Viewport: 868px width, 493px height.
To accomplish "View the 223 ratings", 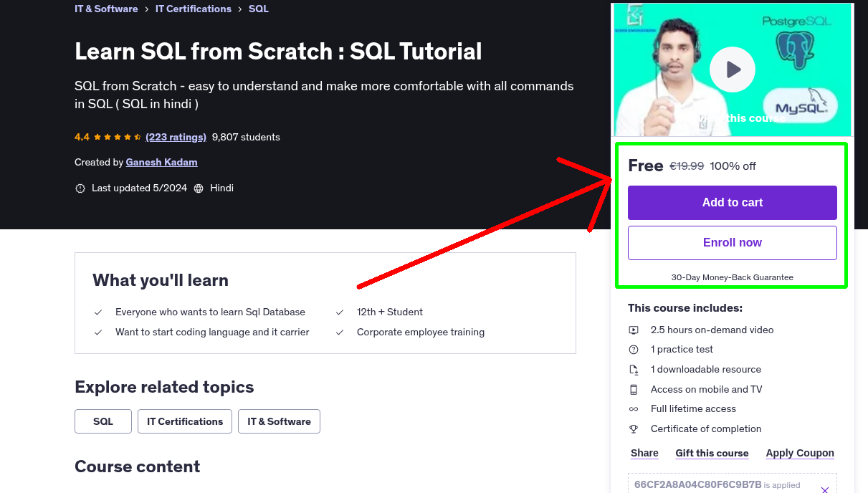I will pyautogui.click(x=176, y=137).
